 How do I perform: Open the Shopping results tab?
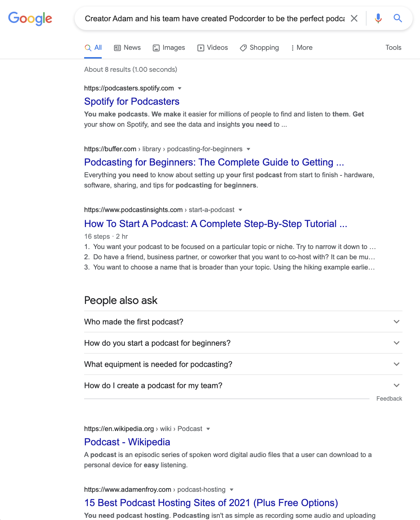click(x=259, y=48)
